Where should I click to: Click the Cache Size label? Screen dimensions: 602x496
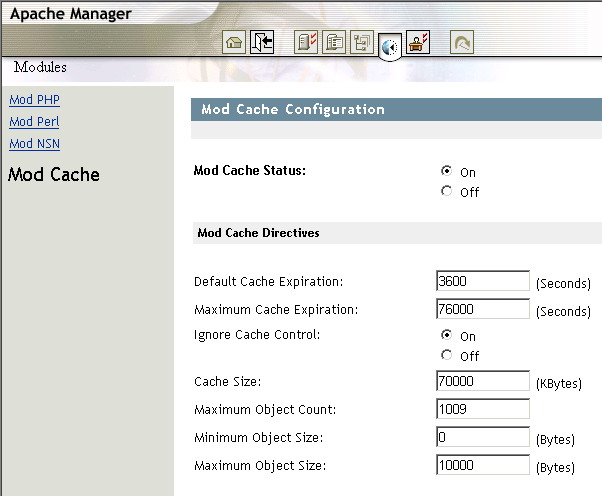click(228, 382)
